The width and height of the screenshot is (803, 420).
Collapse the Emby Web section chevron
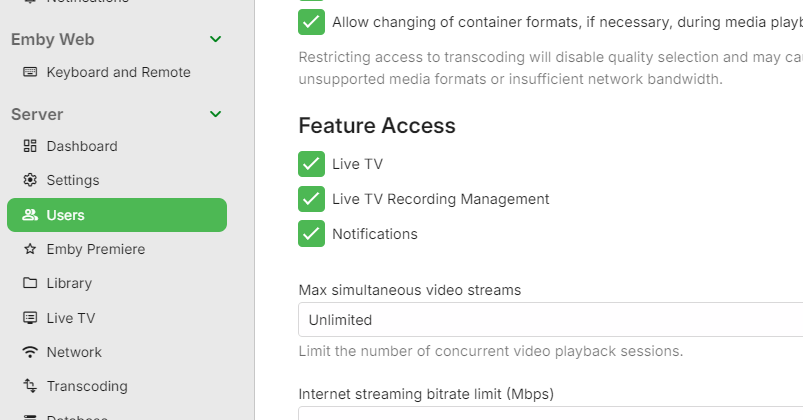coord(215,39)
